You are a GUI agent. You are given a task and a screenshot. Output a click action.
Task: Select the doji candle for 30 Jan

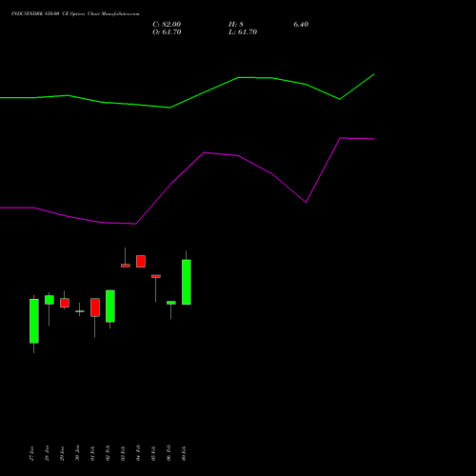pyautogui.click(x=80, y=311)
